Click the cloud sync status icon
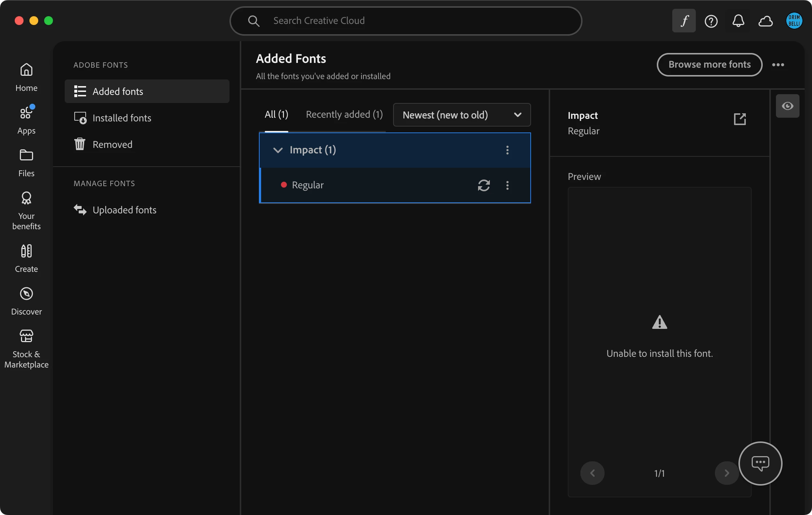812x515 pixels. click(765, 21)
